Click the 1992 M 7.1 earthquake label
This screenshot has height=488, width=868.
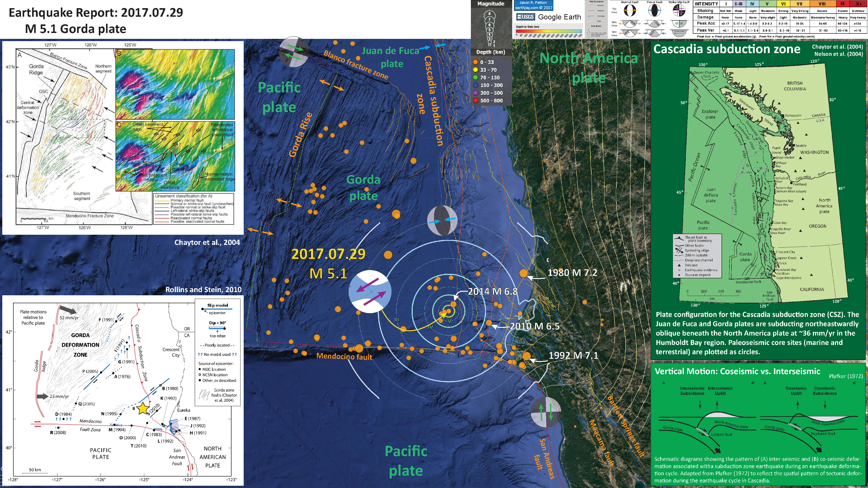tap(573, 356)
